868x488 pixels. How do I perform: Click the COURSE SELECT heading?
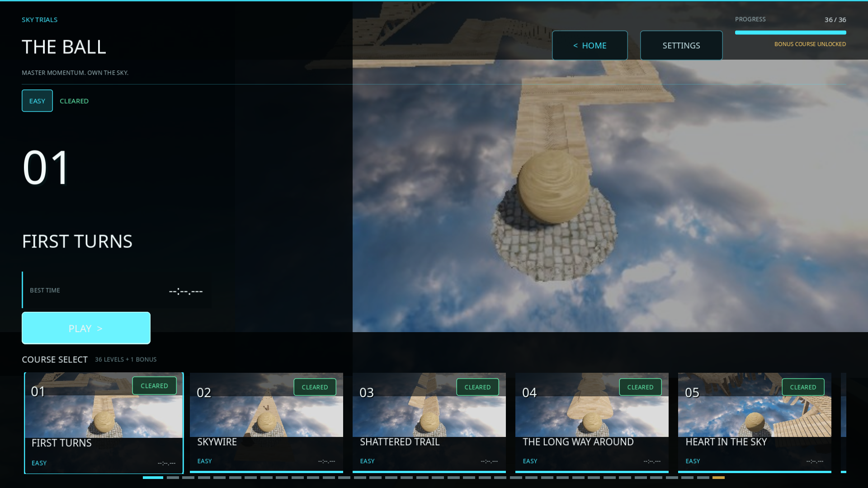pos(55,359)
